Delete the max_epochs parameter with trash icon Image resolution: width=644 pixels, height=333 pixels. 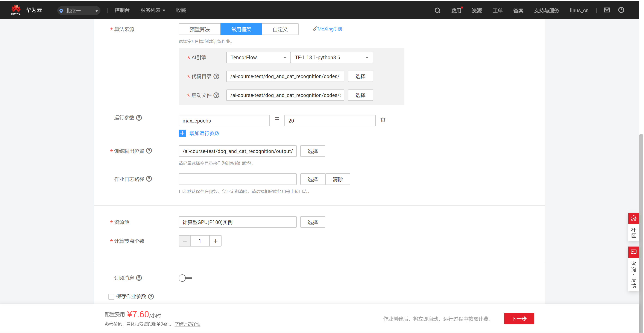click(383, 120)
